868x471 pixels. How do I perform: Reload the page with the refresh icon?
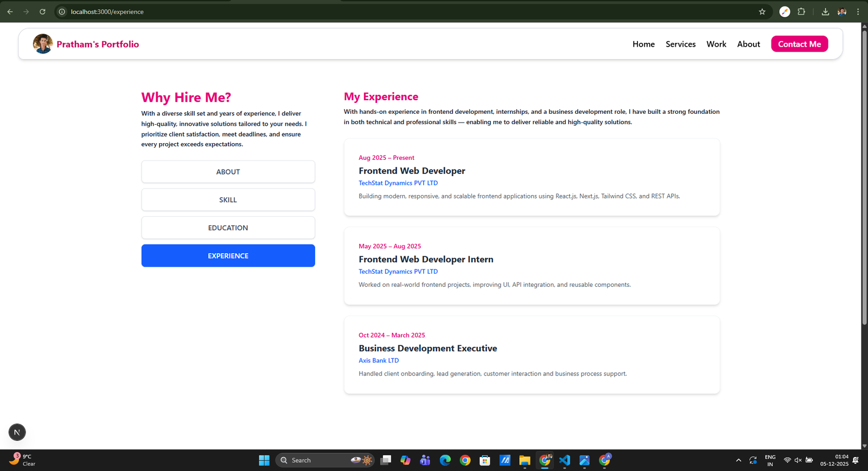pos(42,11)
